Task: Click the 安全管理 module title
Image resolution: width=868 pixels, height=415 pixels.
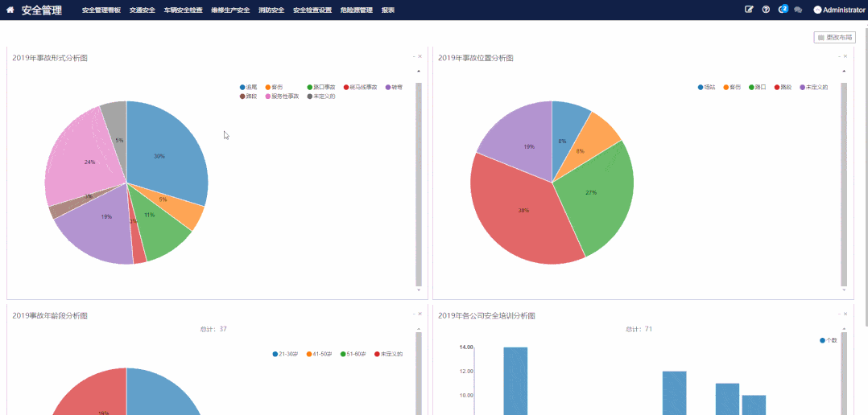Action: coord(42,10)
